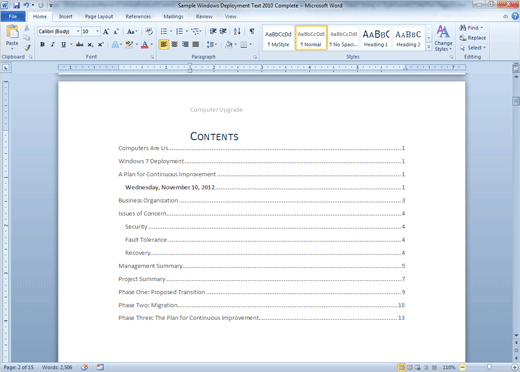
Task: Open Management Summary contents entry
Action: click(x=262, y=266)
